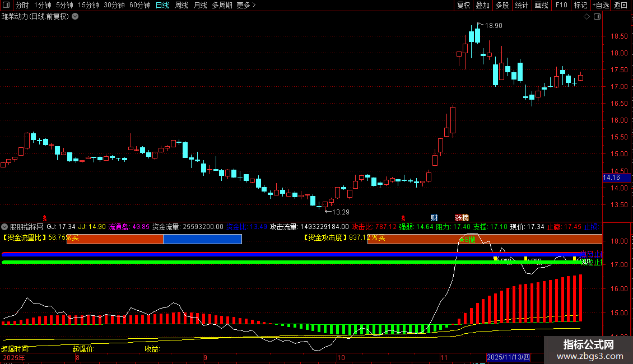Select the 日线 daily chart tab
This screenshot has width=633, height=364.
(162, 5)
